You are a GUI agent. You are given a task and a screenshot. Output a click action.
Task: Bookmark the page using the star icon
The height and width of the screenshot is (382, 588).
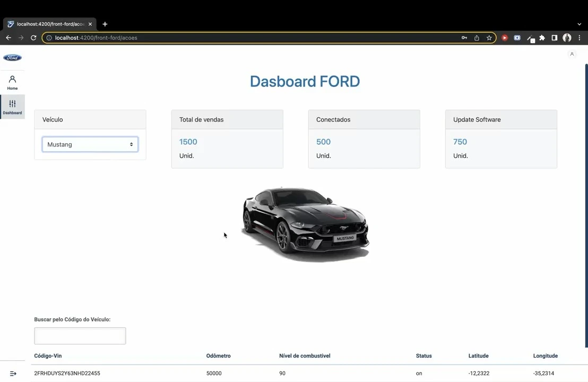pyautogui.click(x=489, y=38)
